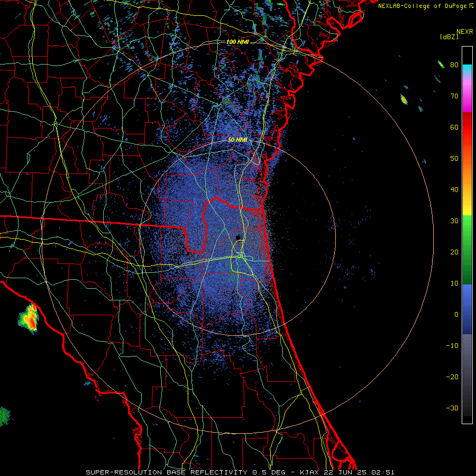Click the Super-Resolution Base Reflectivity caption
476x476 pixels.
click(241, 472)
